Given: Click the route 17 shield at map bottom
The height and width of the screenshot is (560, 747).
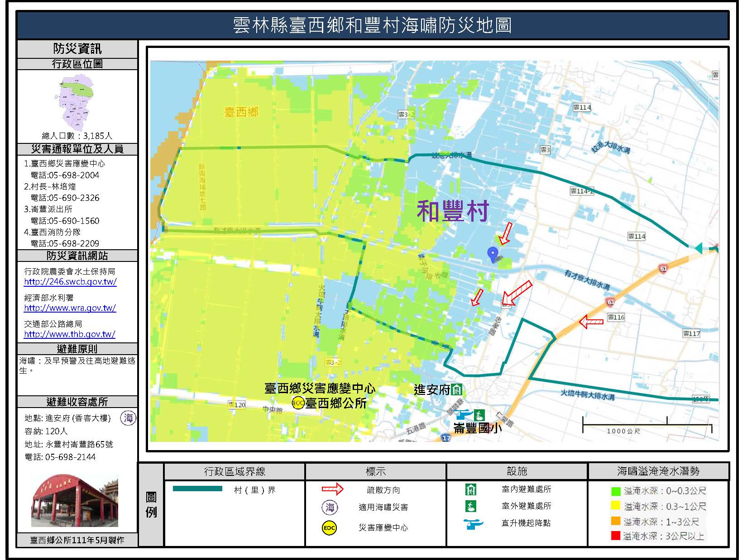Looking at the screenshot, I should pos(446,437).
